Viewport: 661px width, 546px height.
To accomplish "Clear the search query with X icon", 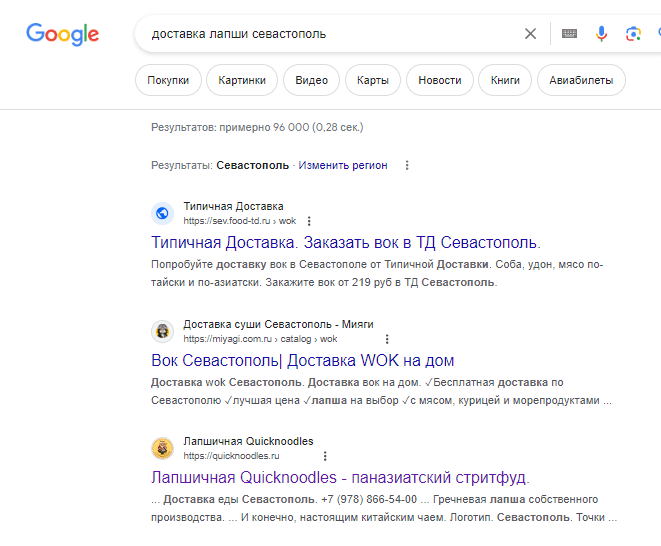I will (530, 34).
